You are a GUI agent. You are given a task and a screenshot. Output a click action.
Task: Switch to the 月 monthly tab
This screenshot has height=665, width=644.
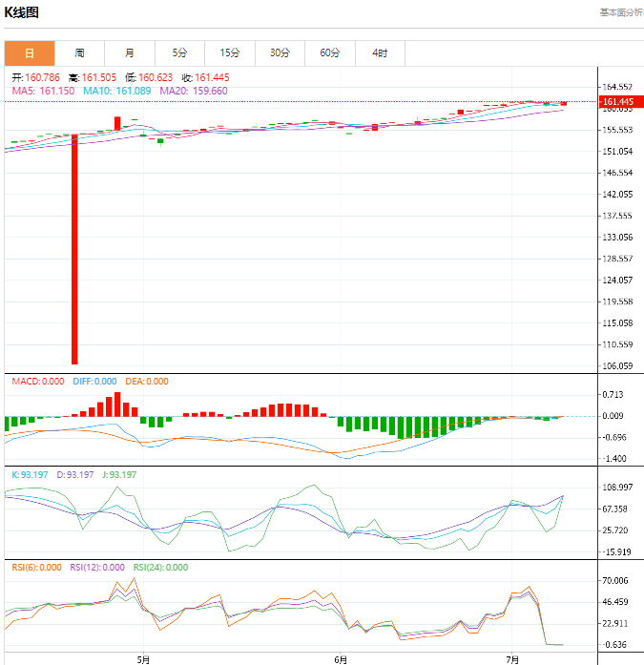130,53
